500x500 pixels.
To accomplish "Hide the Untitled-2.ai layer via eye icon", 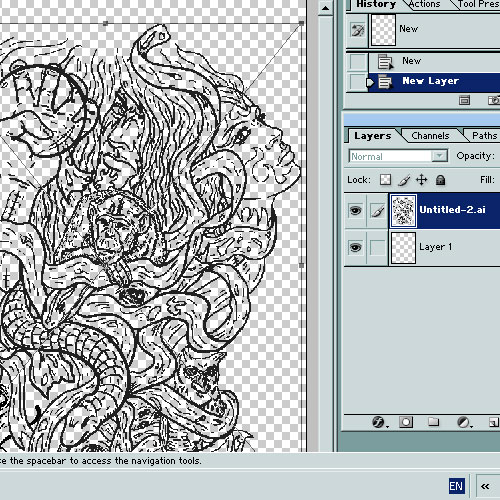I will point(355,210).
